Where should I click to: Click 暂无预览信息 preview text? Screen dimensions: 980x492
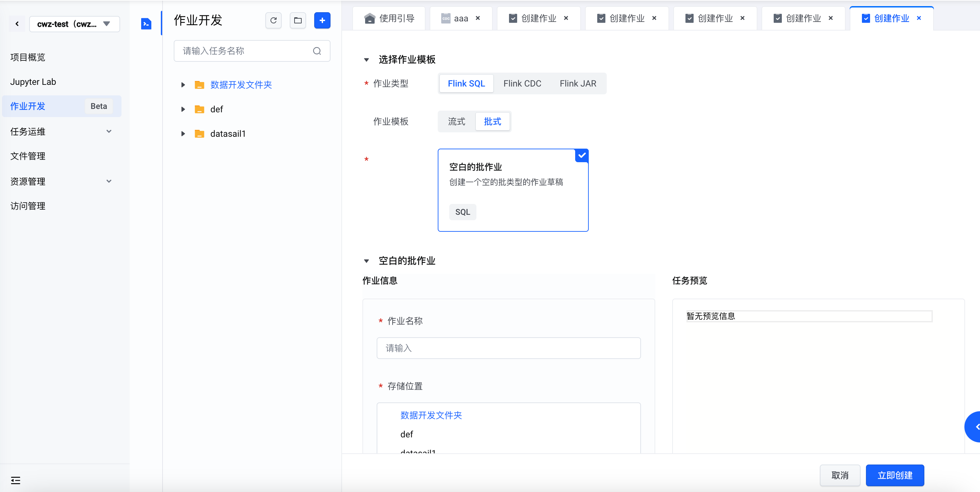(x=710, y=316)
